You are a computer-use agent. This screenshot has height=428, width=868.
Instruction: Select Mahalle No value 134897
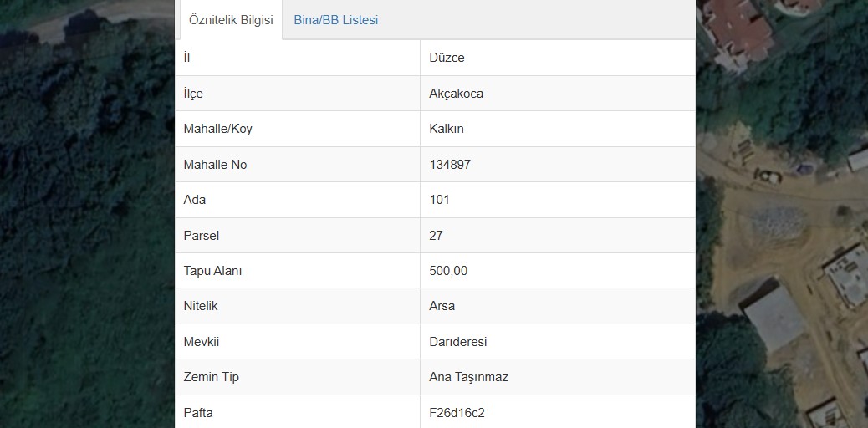click(x=450, y=165)
